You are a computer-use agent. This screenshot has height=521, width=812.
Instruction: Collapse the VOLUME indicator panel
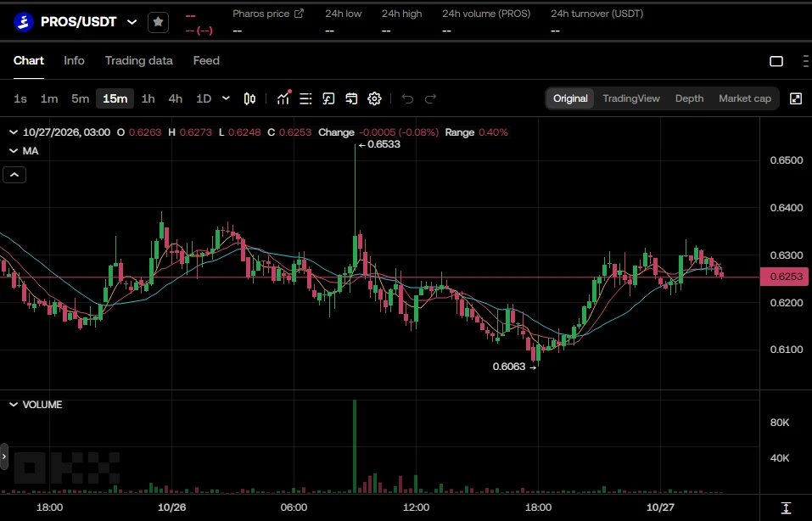(14, 405)
